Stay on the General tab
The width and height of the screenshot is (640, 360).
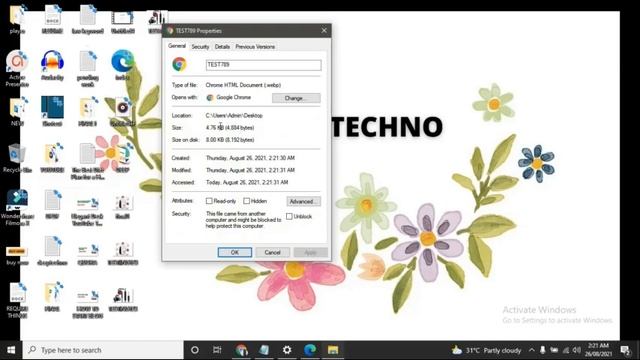click(177, 46)
